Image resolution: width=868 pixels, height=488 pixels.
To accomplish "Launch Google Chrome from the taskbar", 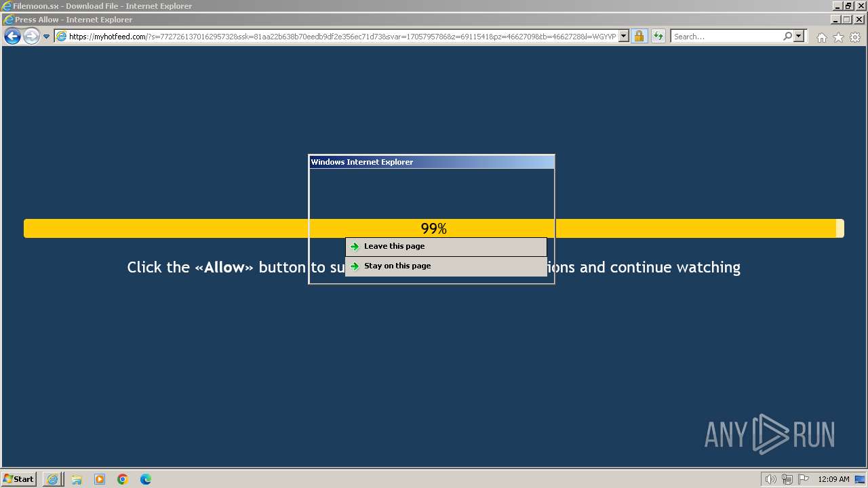I will [x=123, y=479].
